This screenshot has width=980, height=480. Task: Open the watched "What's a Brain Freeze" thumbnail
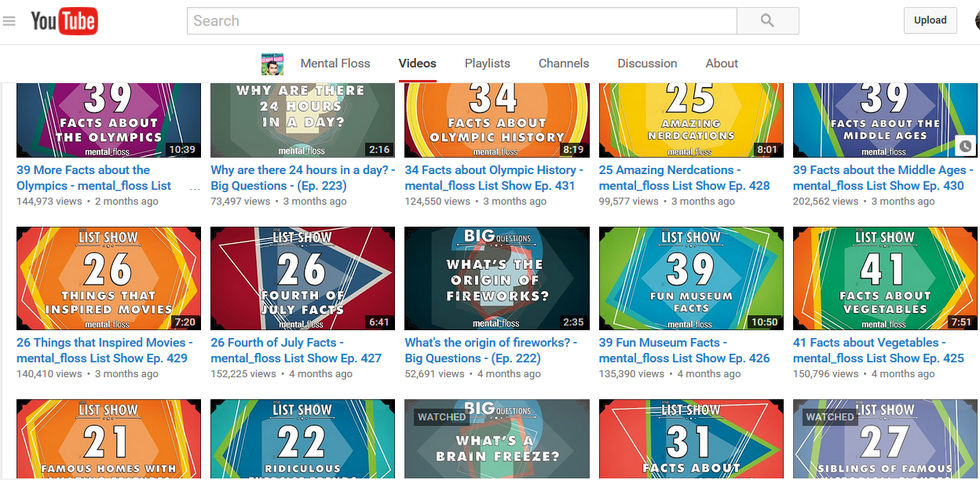496,438
